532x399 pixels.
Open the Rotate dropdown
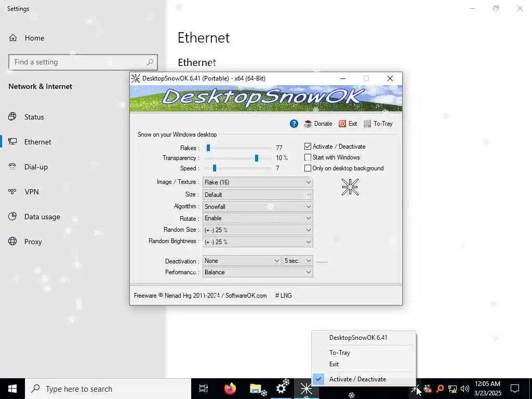258,218
